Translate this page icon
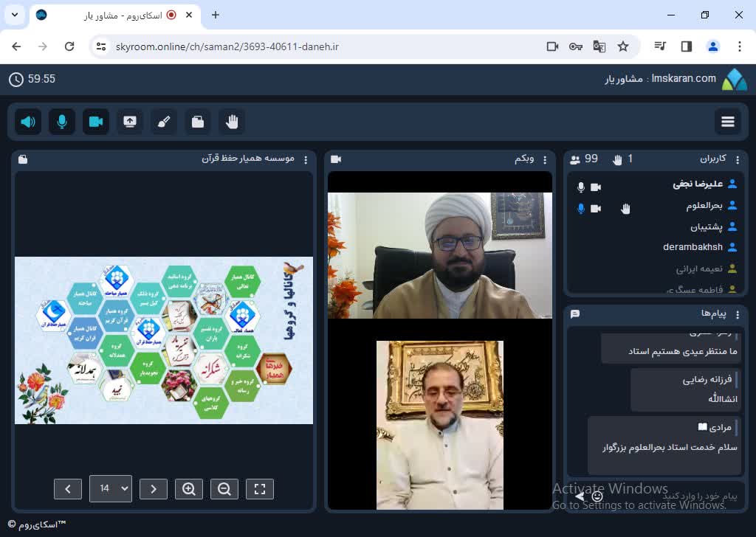Screen dimensions: 756x537 599,46
